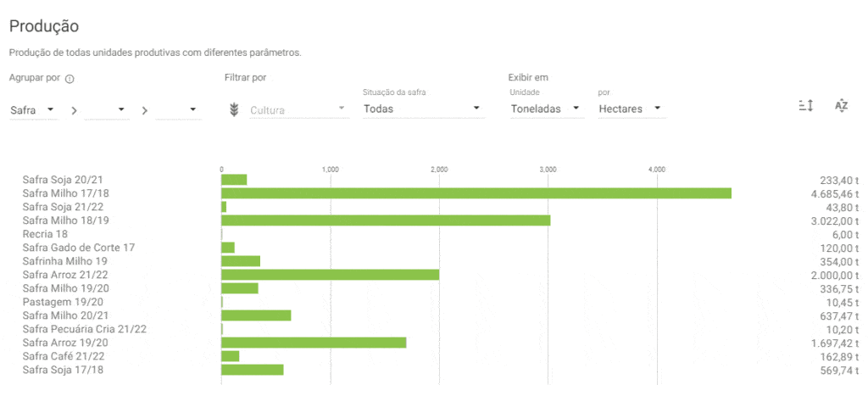
Task: Click the Safra Arroz 21/22 bar
Action: tap(330, 275)
